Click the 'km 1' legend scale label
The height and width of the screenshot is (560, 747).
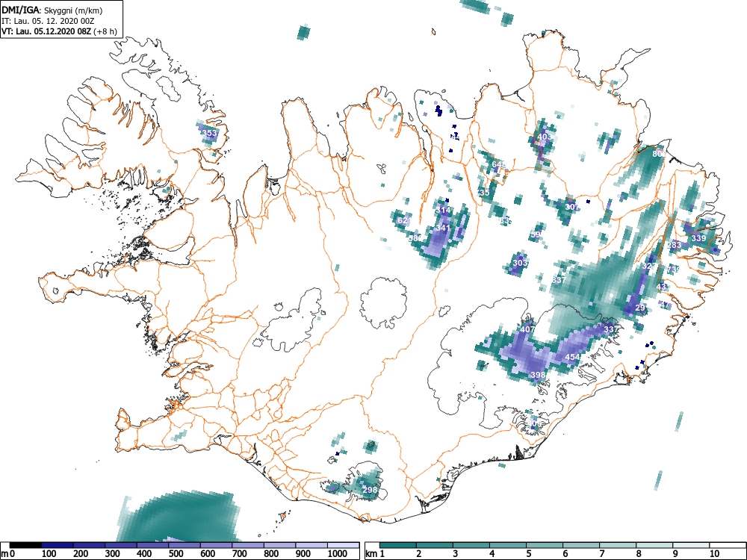[x=375, y=554]
